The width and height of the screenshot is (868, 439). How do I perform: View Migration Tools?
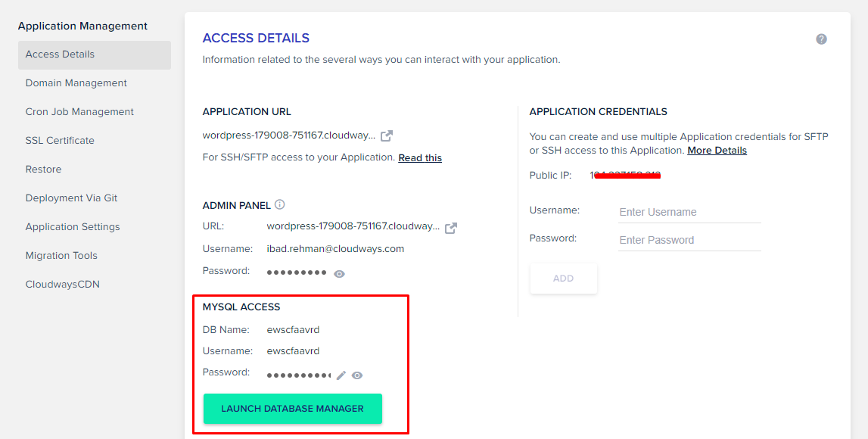(x=61, y=255)
